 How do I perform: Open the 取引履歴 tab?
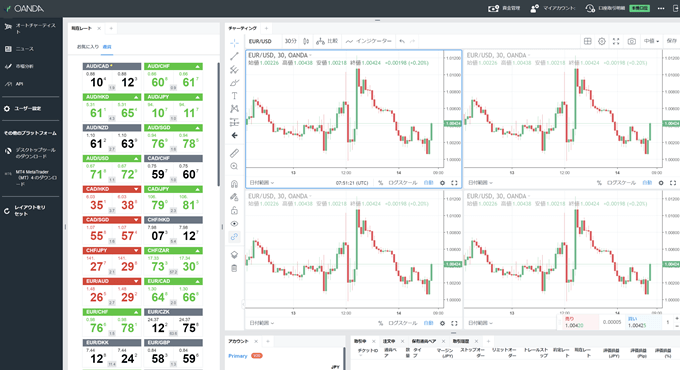pos(461,341)
